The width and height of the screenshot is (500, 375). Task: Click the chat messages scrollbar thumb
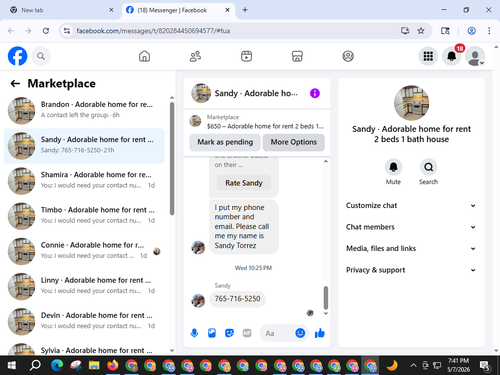tap(326, 298)
